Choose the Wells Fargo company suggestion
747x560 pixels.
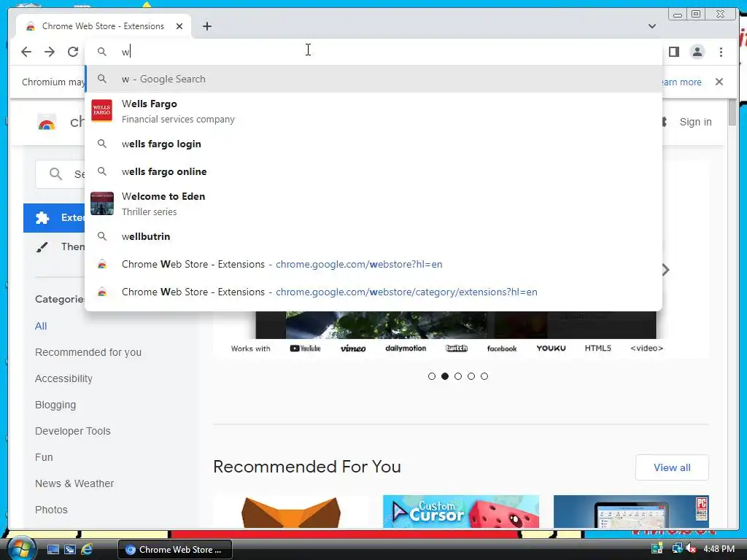click(x=373, y=111)
